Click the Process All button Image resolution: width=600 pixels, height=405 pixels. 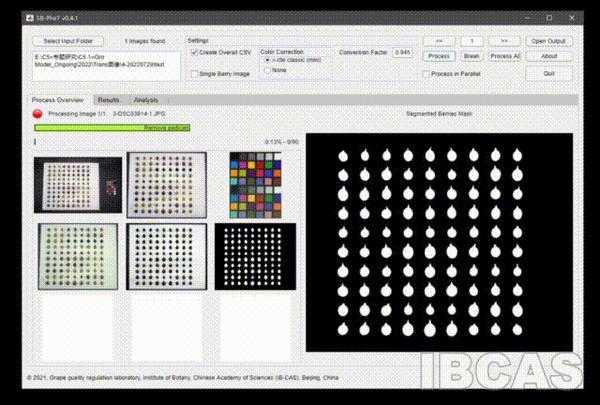pos(505,56)
